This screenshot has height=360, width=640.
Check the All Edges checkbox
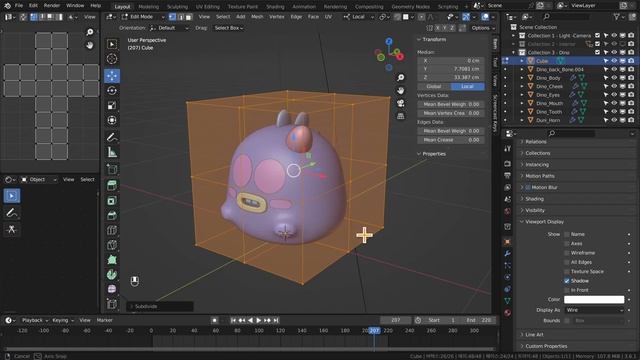tap(567, 262)
